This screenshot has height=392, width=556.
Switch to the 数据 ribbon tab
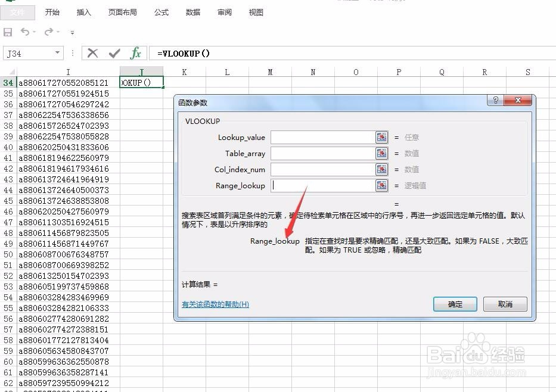point(192,12)
